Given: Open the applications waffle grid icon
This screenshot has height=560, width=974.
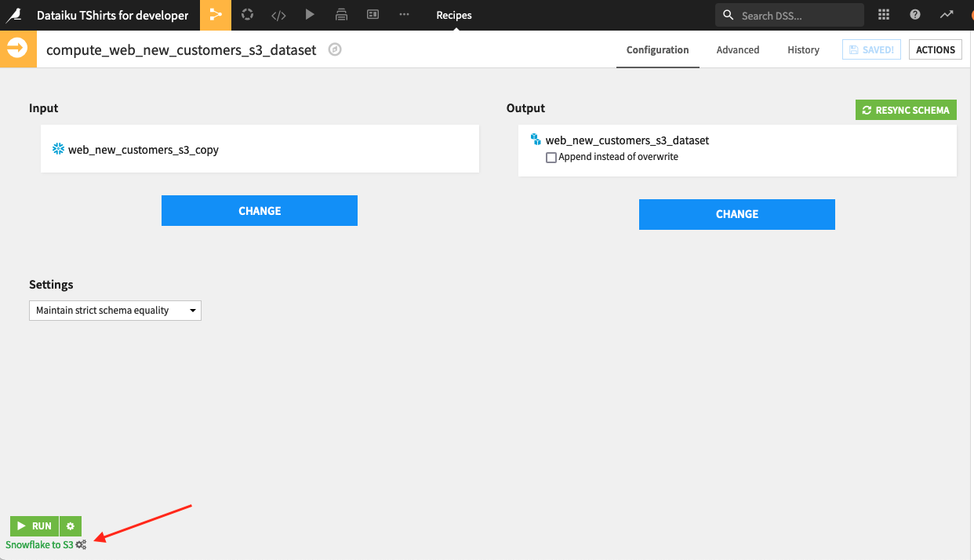Looking at the screenshot, I should 883,15.
